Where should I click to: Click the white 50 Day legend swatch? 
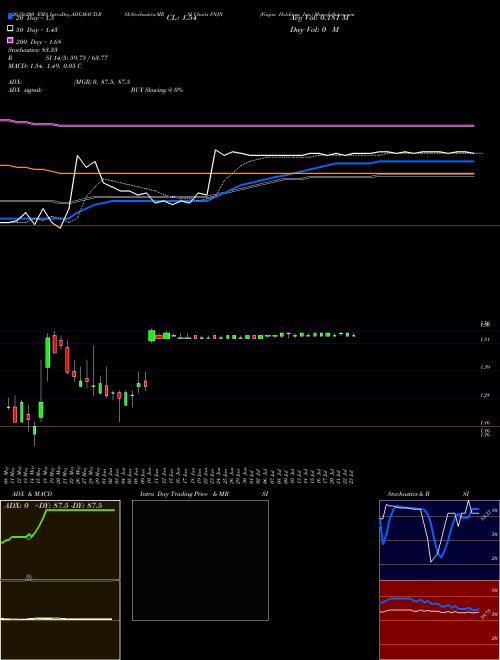[11, 29]
